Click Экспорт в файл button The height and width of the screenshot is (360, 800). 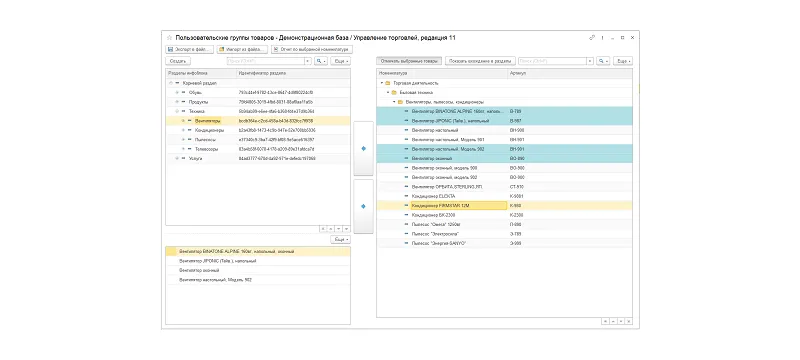point(189,49)
